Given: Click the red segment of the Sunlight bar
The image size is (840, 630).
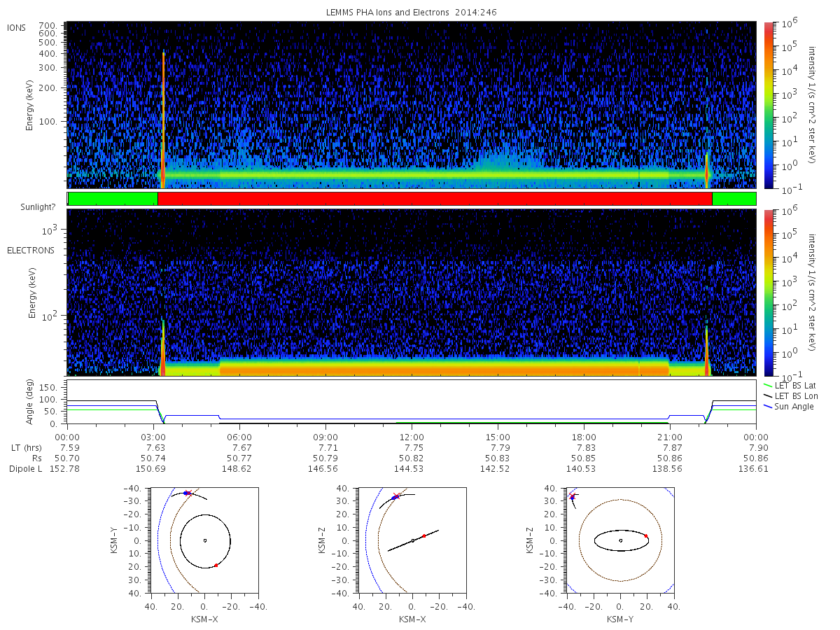Looking at the screenshot, I should (435, 199).
